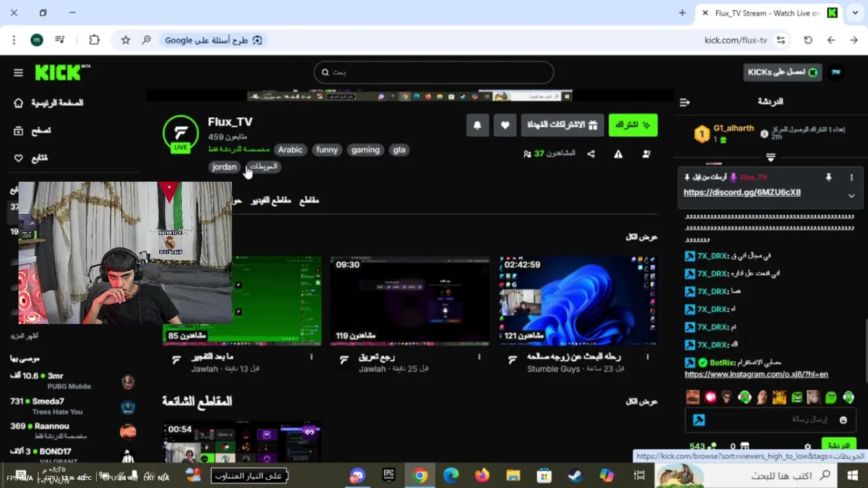The height and width of the screenshot is (488, 868).
Task: Open browser extensions puzzle icon
Action: 94,40
